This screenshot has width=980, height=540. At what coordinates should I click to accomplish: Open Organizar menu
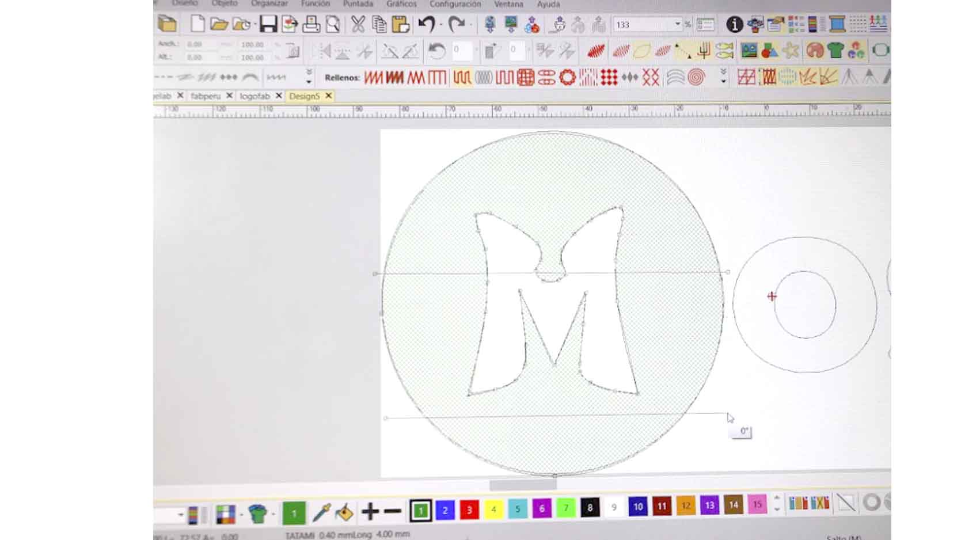[269, 4]
